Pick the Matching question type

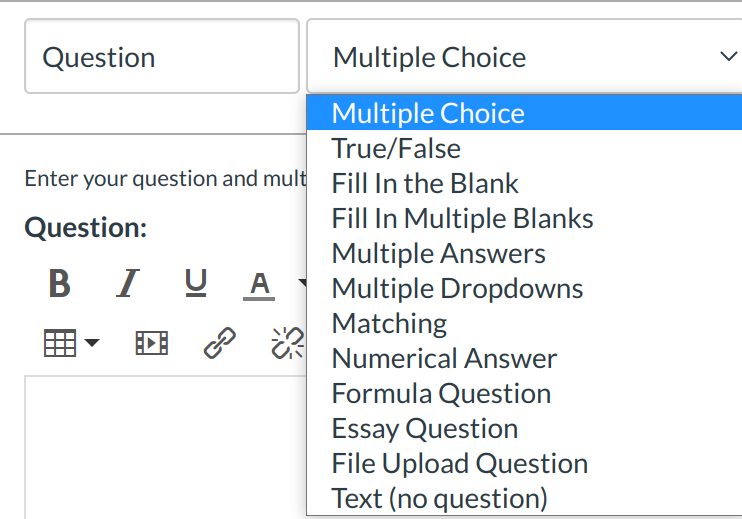[389, 323]
